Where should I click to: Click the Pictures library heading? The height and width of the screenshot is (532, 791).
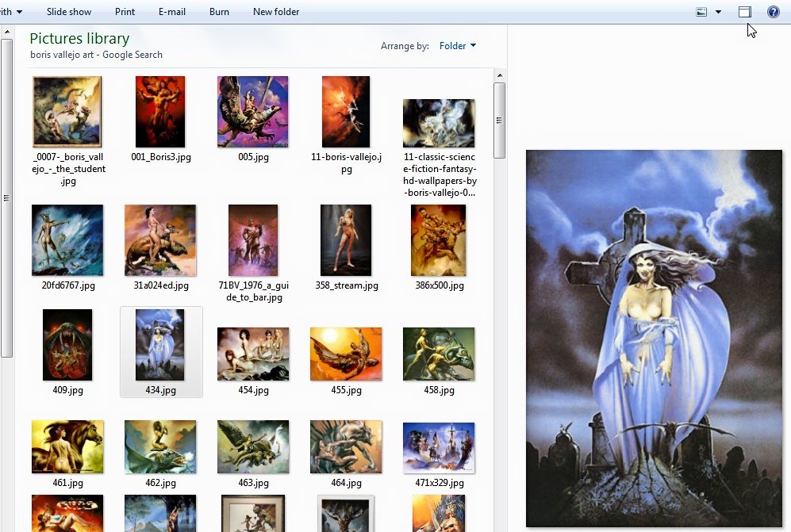point(79,38)
